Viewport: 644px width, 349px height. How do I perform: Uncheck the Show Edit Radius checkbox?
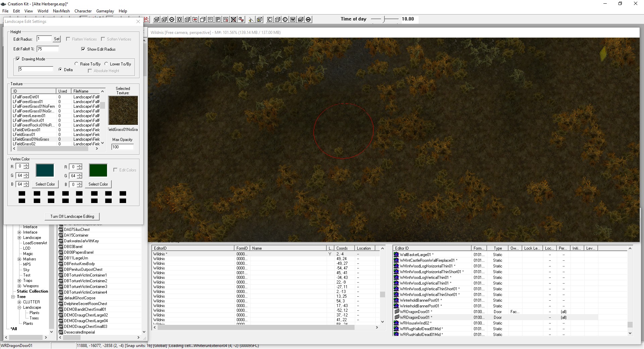[83, 49]
